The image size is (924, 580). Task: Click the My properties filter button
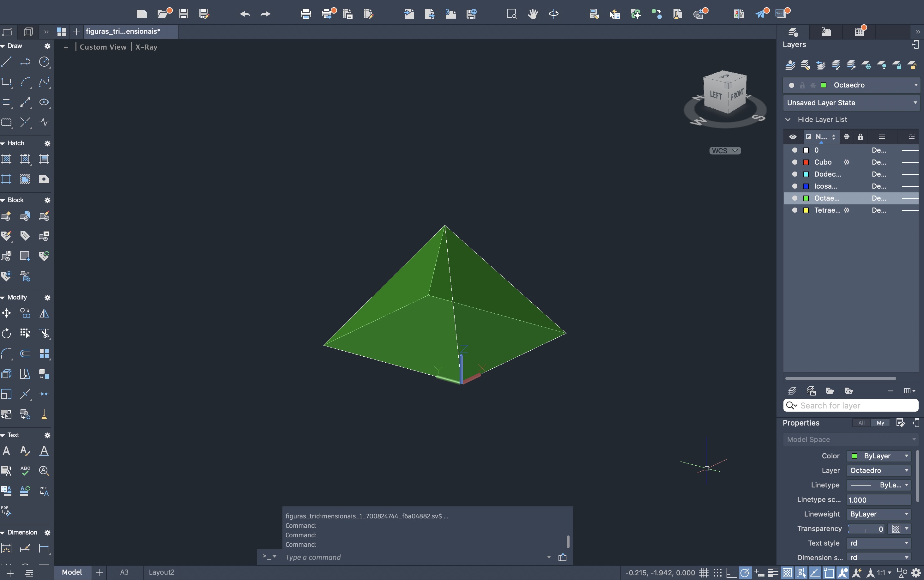pos(880,423)
